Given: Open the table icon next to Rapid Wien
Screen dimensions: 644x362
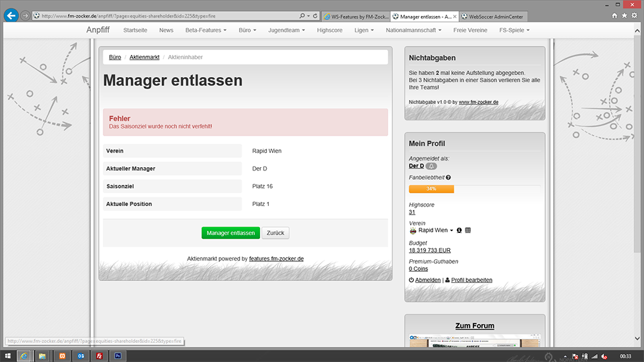Looking at the screenshot, I should pos(468,230).
